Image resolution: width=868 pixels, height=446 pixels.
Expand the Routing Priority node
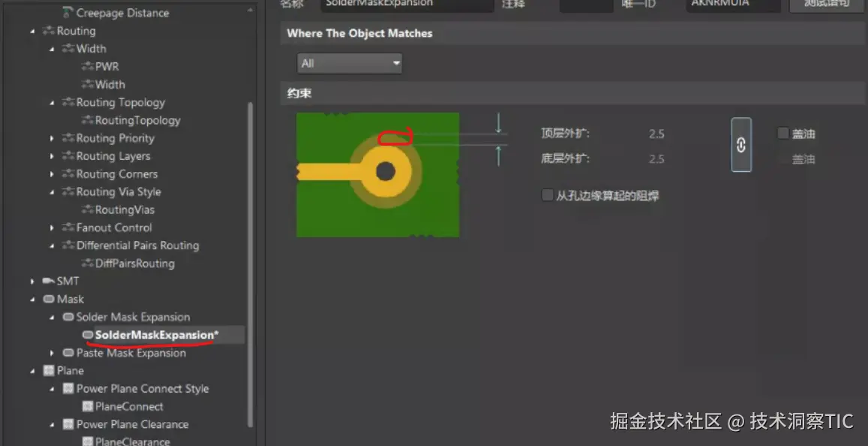52,138
